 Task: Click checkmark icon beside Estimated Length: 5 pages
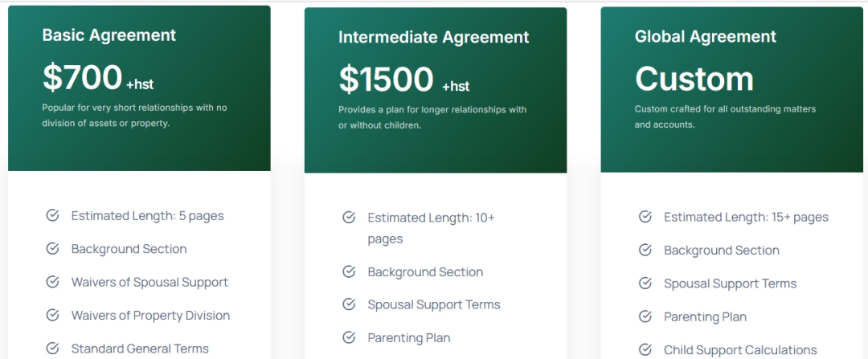click(52, 216)
